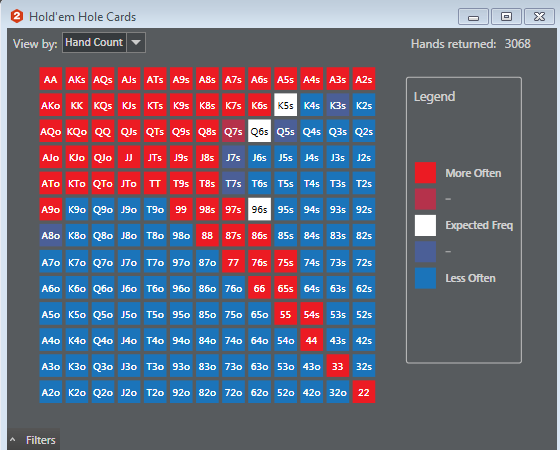Image resolution: width=560 pixels, height=450 pixels.
Task: Click the blue Less Often swatch
Action: [x=425, y=278]
